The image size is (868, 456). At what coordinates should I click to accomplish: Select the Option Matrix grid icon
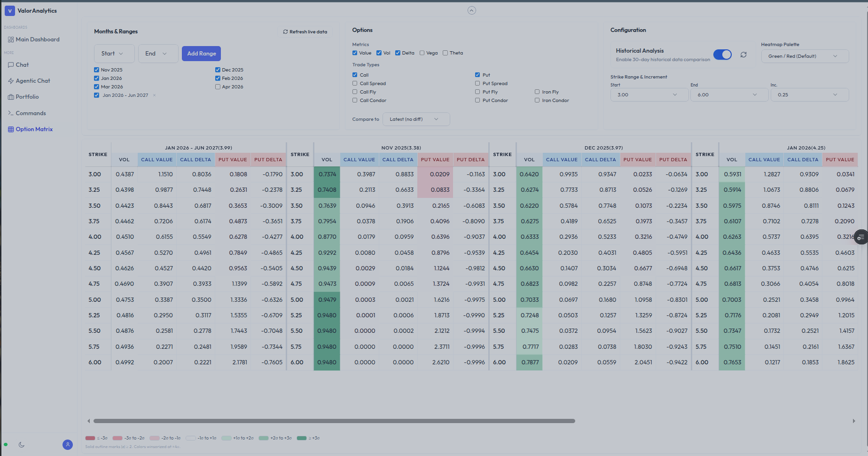11,129
